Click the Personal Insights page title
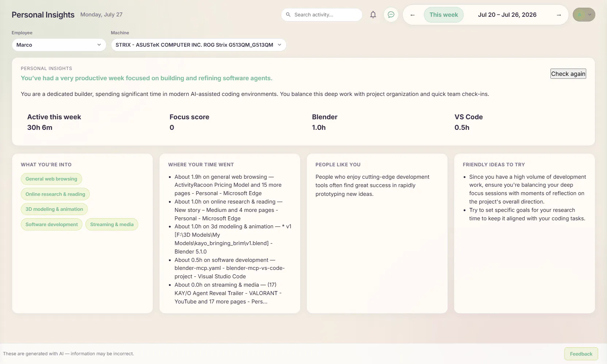Viewport: 607px width, 364px height. [43, 15]
